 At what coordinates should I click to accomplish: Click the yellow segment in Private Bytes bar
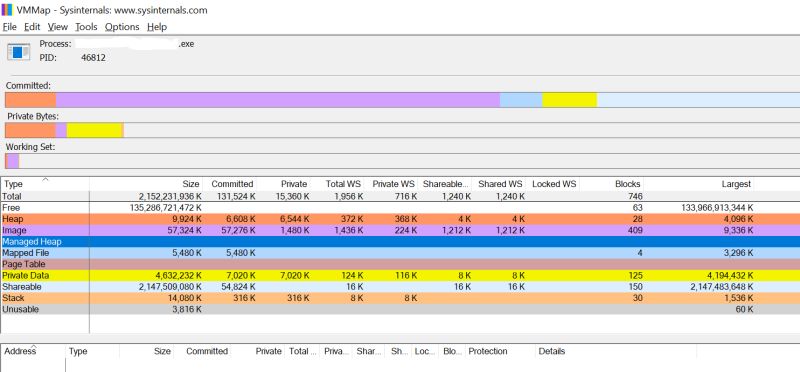[x=94, y=130]
